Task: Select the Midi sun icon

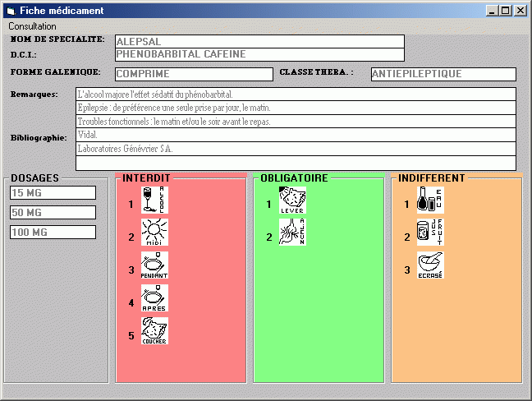Action: tap(154, 233)
